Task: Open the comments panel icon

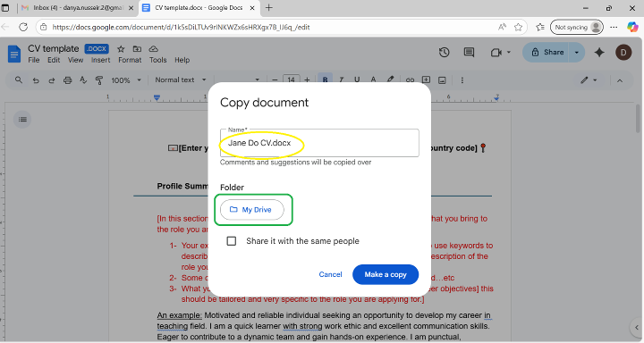Action: (x=469, y=53)
